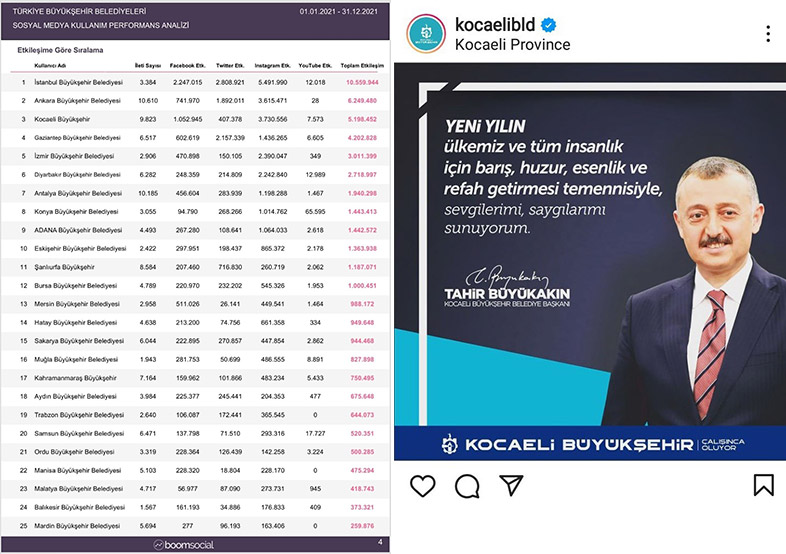Click the boomsocial logo below the table

click(x=192, y=544)
